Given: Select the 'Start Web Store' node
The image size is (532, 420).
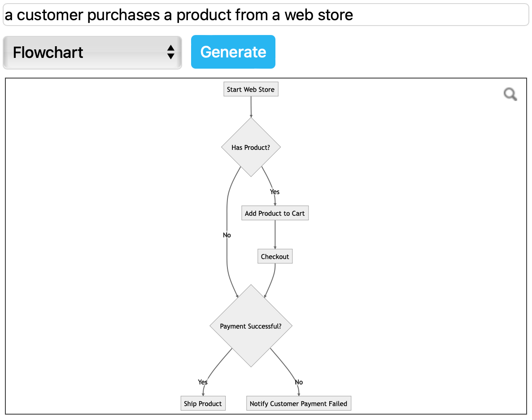Looking at the screenshot, I should (x=251, y=89).
